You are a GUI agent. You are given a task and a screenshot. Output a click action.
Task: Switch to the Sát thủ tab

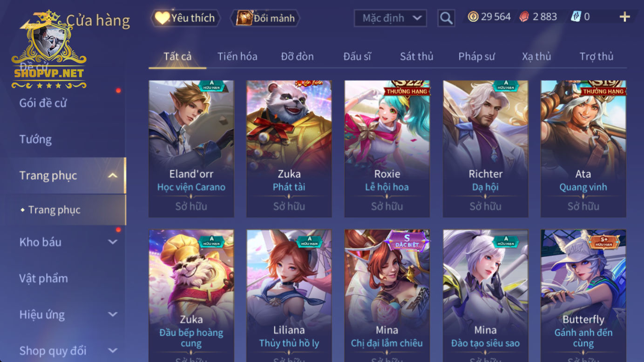[x=417, y=56]
